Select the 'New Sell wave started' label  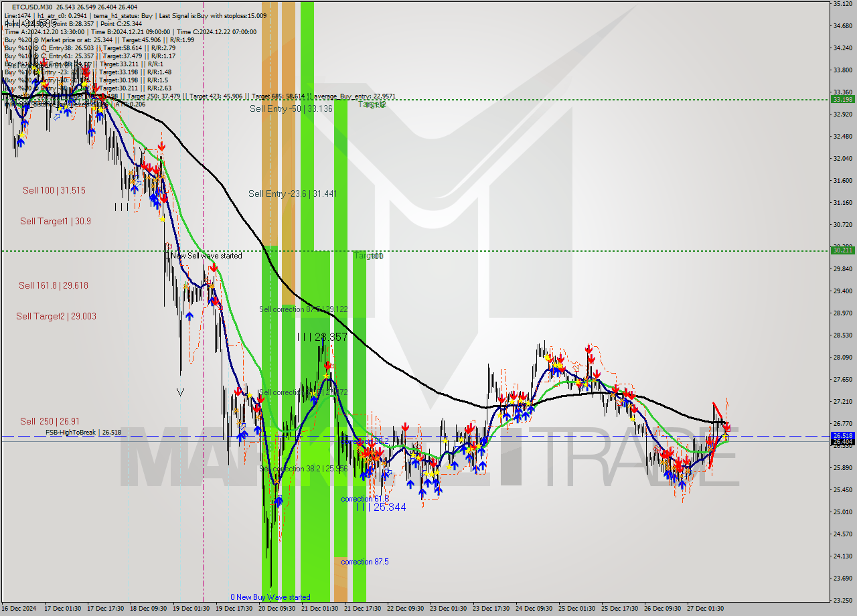(x=206, y=256)
